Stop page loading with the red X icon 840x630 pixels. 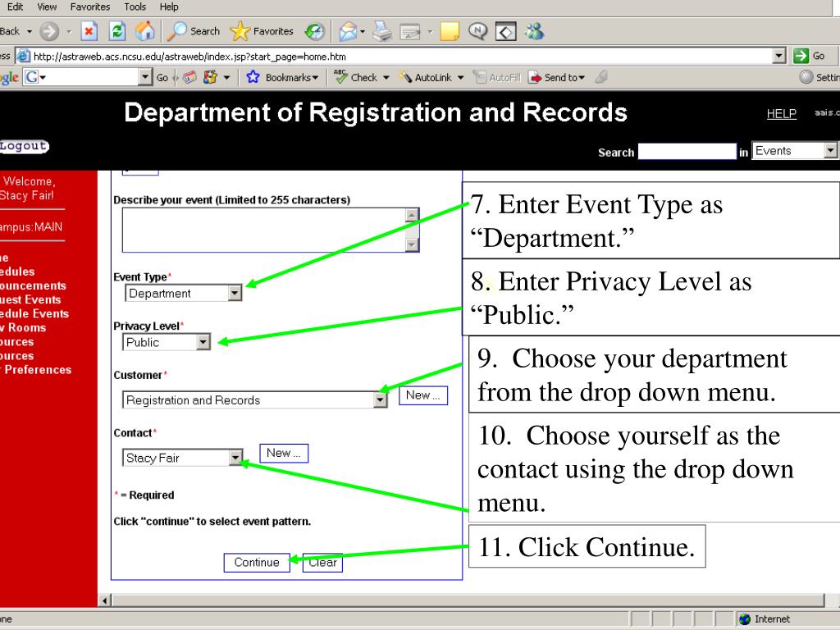89,31
